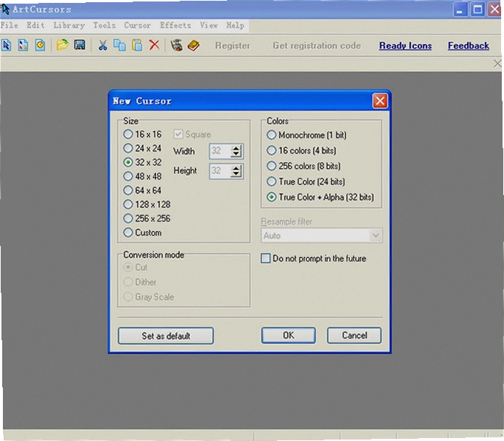Open the Library menu
This screenshot has width=504, height=441.
[69, 25]
